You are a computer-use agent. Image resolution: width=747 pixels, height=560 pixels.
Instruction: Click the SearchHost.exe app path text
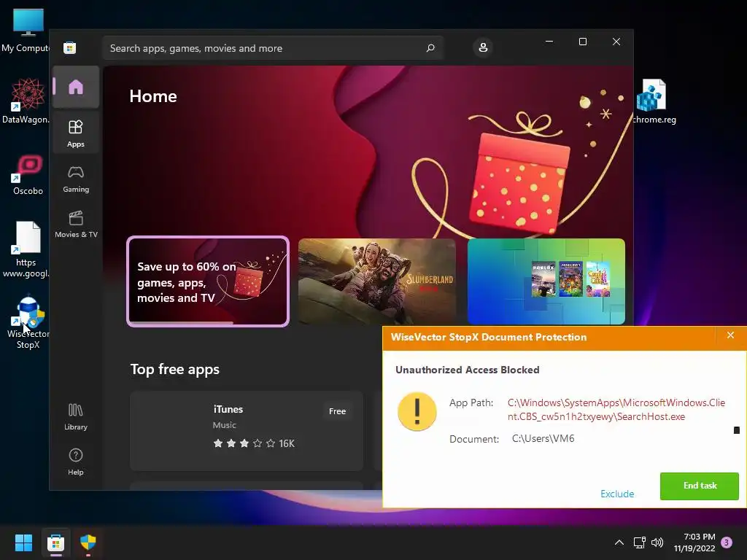coord(616,410)
